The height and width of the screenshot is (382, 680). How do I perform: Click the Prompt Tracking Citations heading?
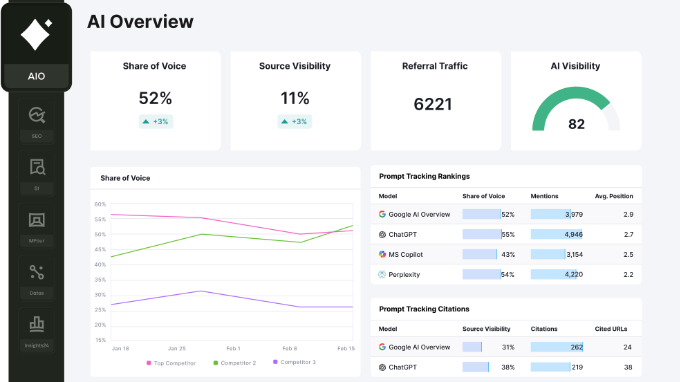424,309
